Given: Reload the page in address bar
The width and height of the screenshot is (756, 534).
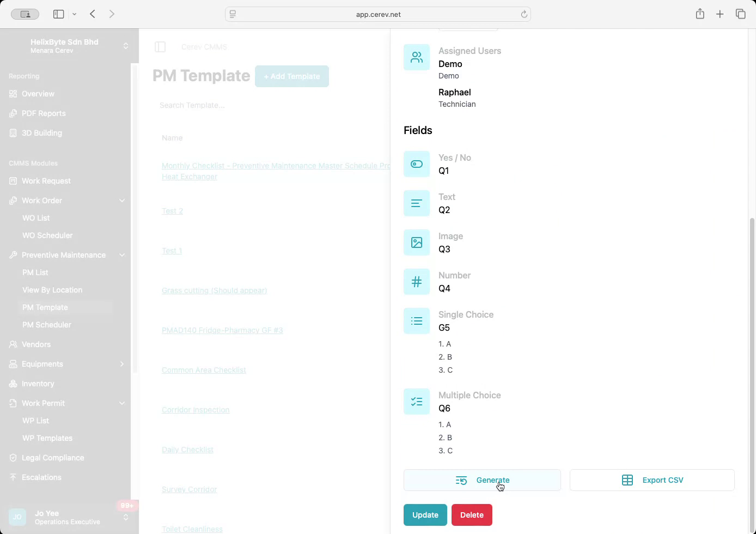Looking at the screenshot, I should point(524,14).
